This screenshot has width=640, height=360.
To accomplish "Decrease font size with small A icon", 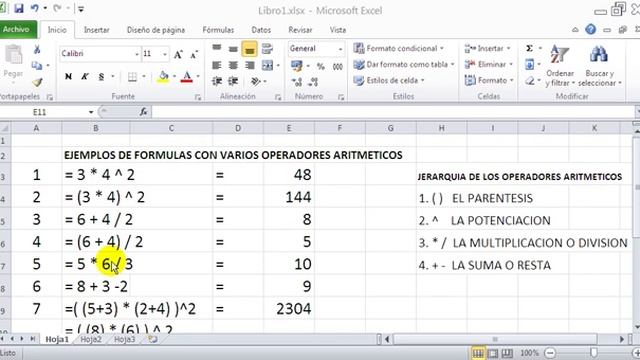I will coord(194,54).
